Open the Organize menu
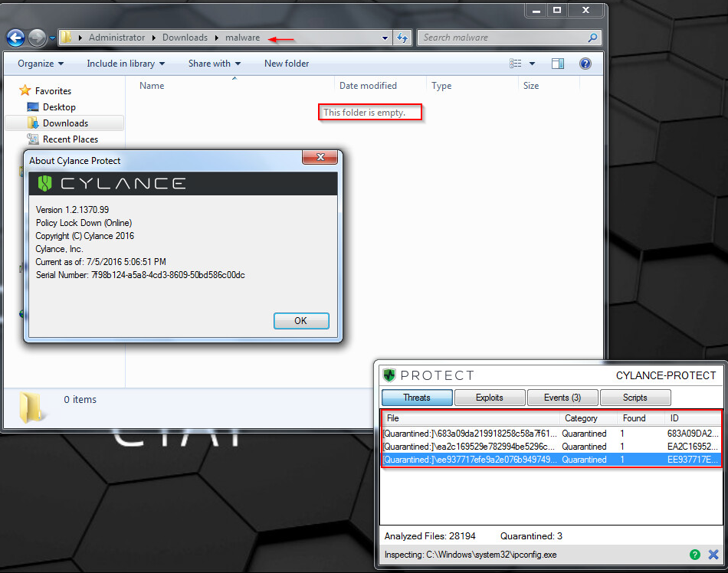The width and height of the screenshot is (728, 573). click(x=41, y=64)
